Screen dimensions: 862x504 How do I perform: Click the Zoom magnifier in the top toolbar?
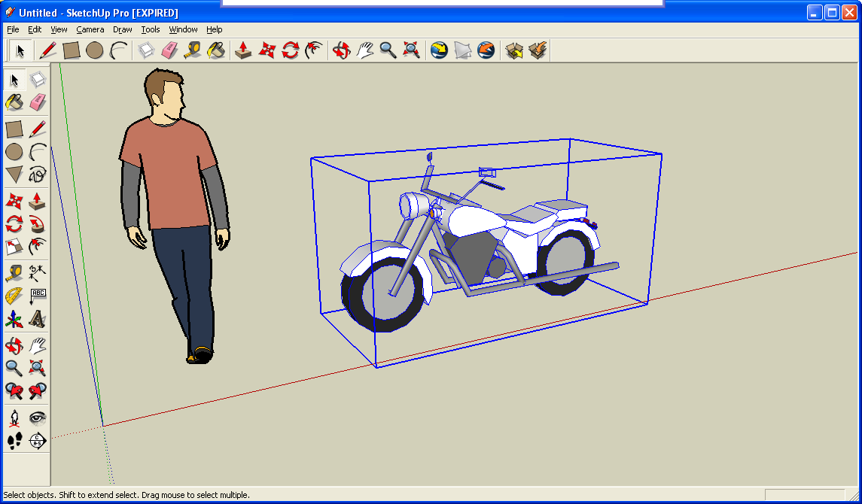(x=388, y=50)
